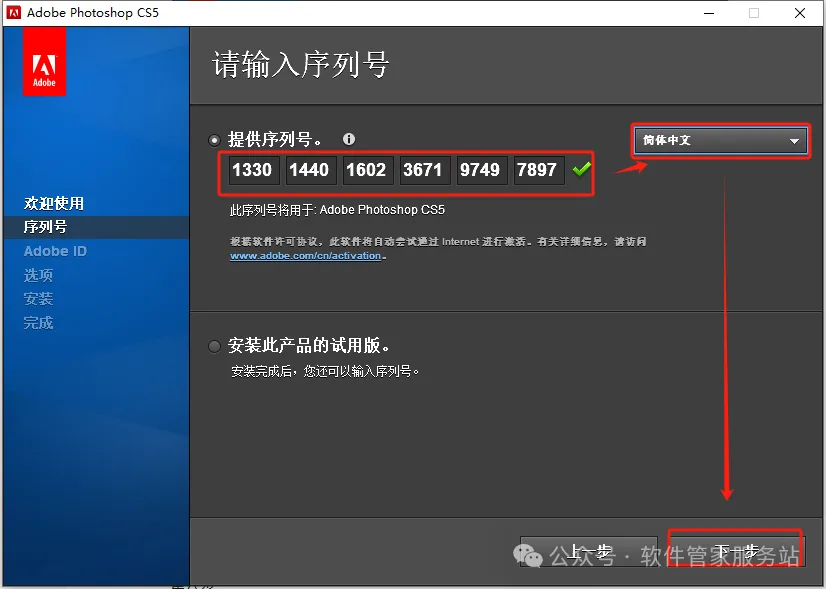Close the Photoshop CS5 installer window
Viewport: 826px width, 589px height.
800,13
